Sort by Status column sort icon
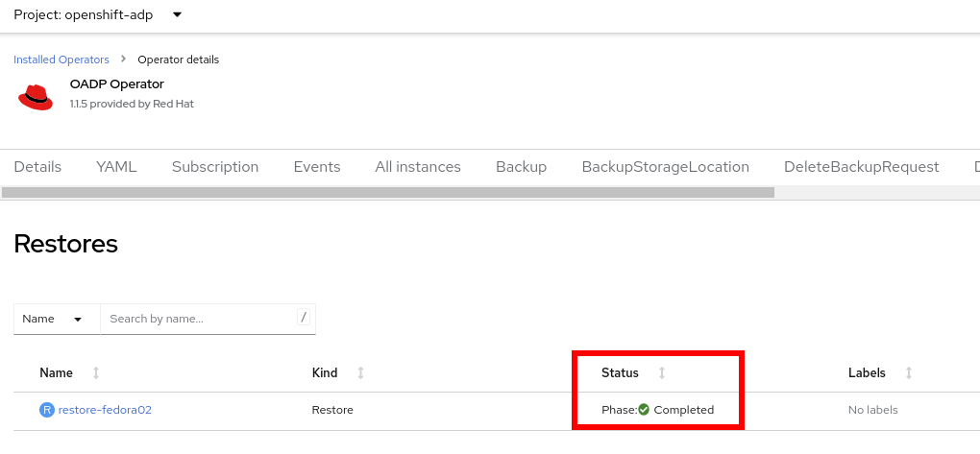The image size is (980, 454). (662, 372)
